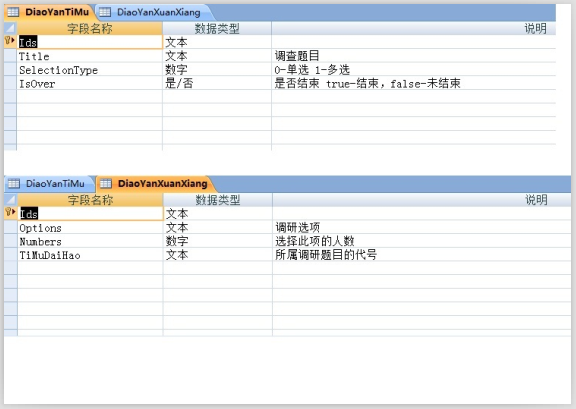Switch to the DiaoYanTiMu tab in the lower table designer
The image size is (576, 409).
(x=50, y=183)
